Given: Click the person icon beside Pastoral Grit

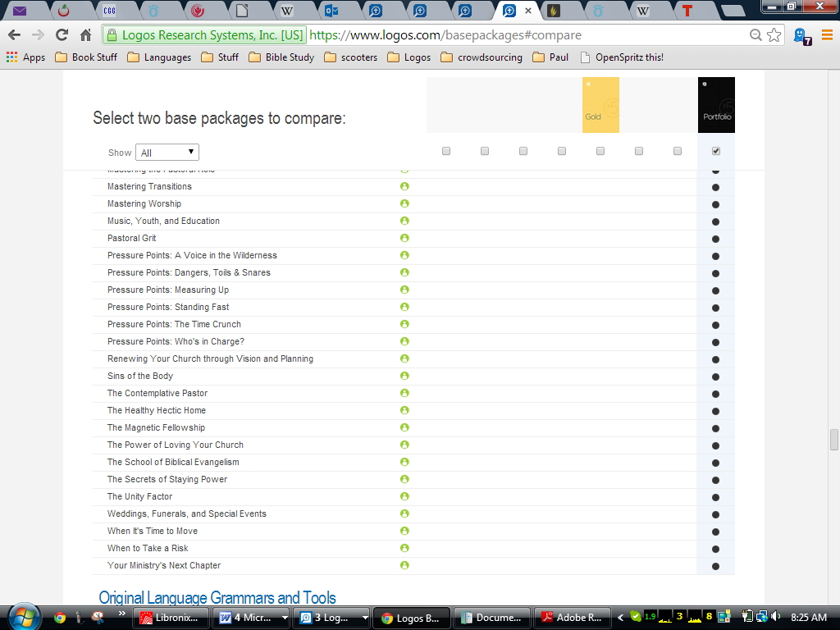Looking at the screenshot, I should pos(404,238).
